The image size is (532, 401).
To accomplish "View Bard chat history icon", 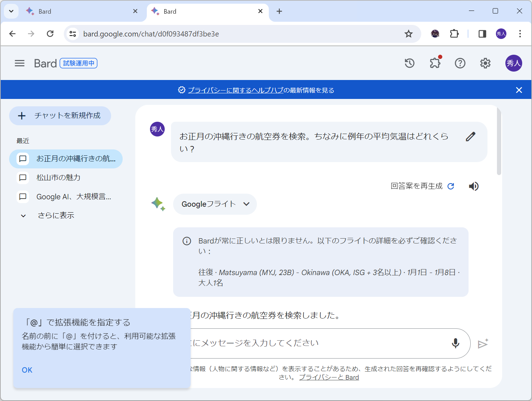I will pos(409,63).
